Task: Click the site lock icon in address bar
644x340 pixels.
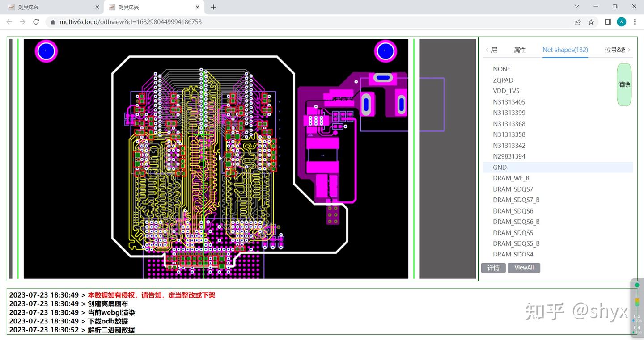Action: (x=53, y=21)
